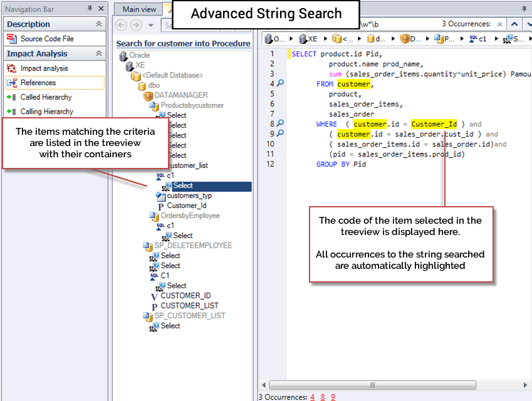Click the navigate back arrow button
The height and width of the screenshot is (401, 532).
(122, 25)
